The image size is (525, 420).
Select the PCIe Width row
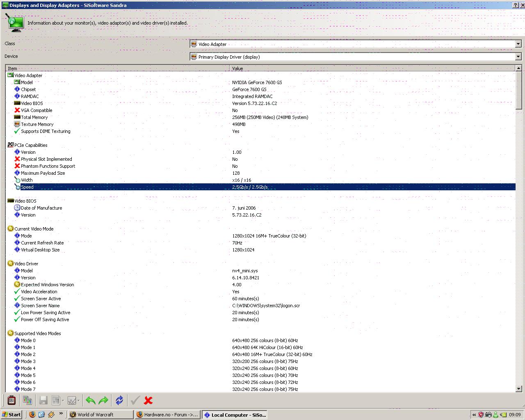pos(261,180)
